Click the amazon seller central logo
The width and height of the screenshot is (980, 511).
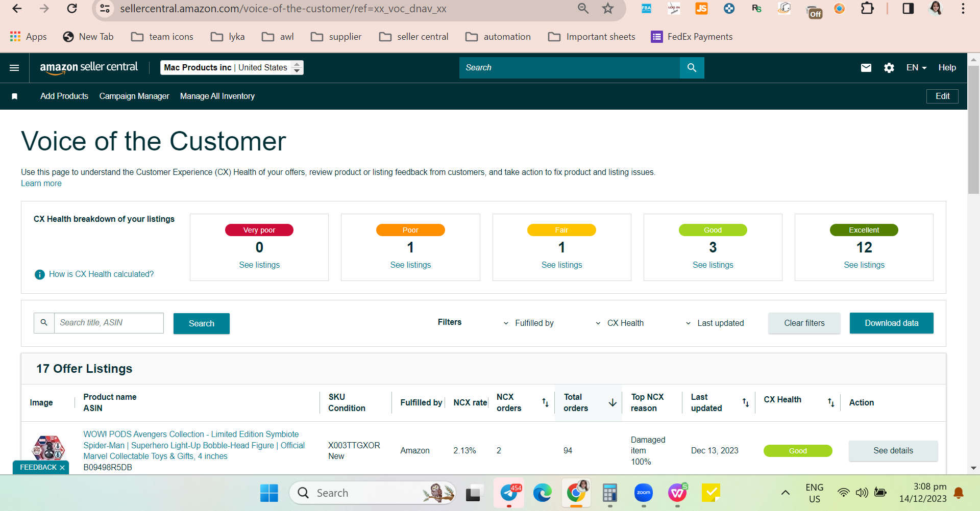89,68
